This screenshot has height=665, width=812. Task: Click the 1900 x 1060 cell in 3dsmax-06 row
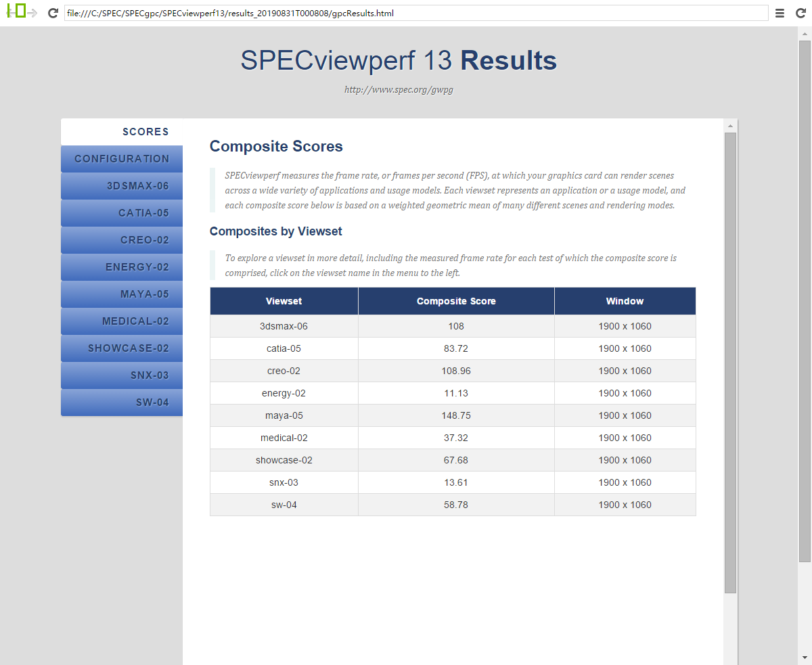pos(625,326)
